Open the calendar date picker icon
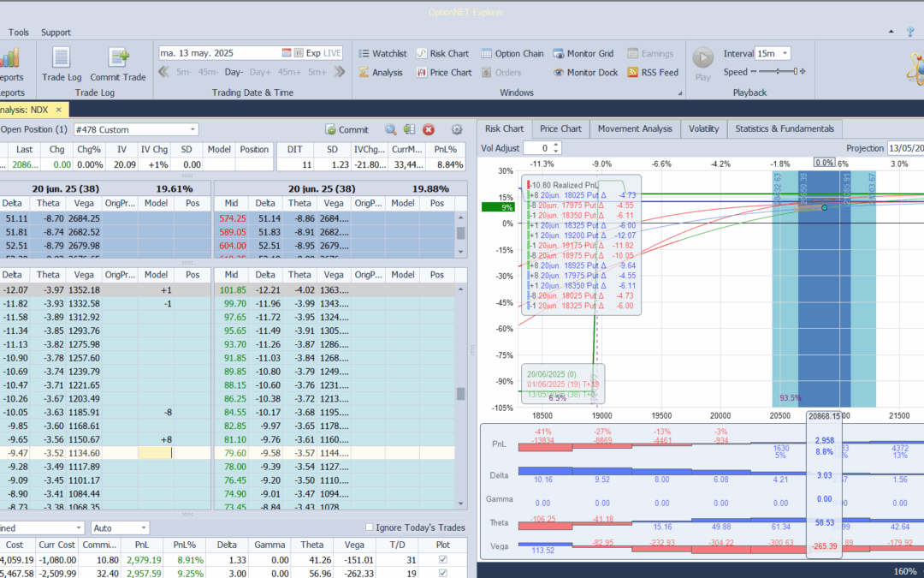The image size is (924, 578). [287, 52]
